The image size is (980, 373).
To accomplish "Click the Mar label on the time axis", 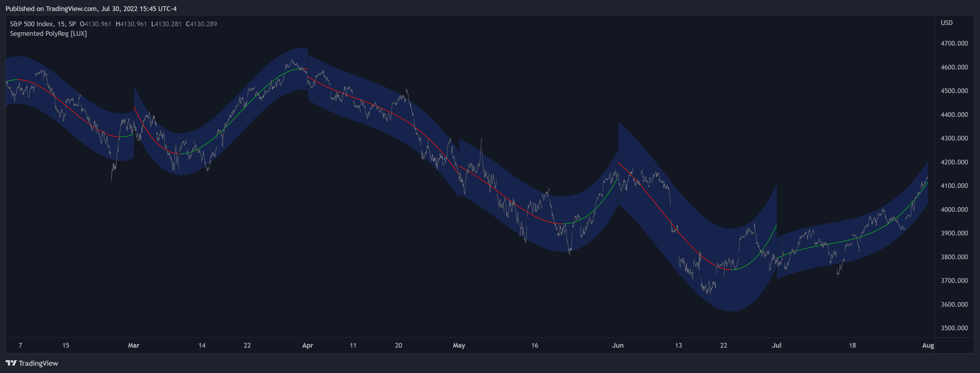I will tap(134, 346).
